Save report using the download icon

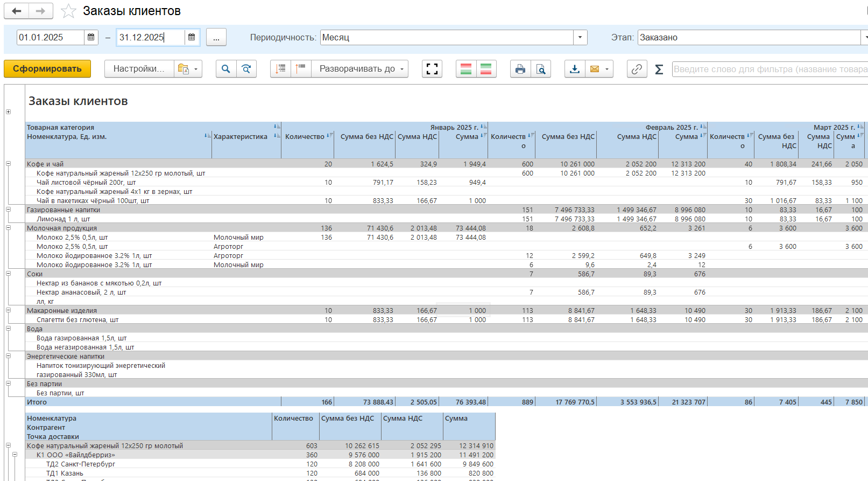click(575, 69)
